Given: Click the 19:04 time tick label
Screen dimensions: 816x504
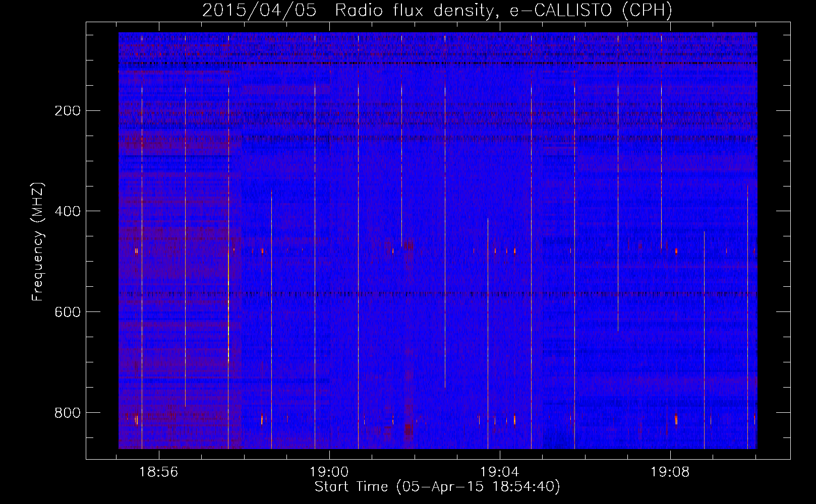Looking at the screenshot, I should click(500, 472).
